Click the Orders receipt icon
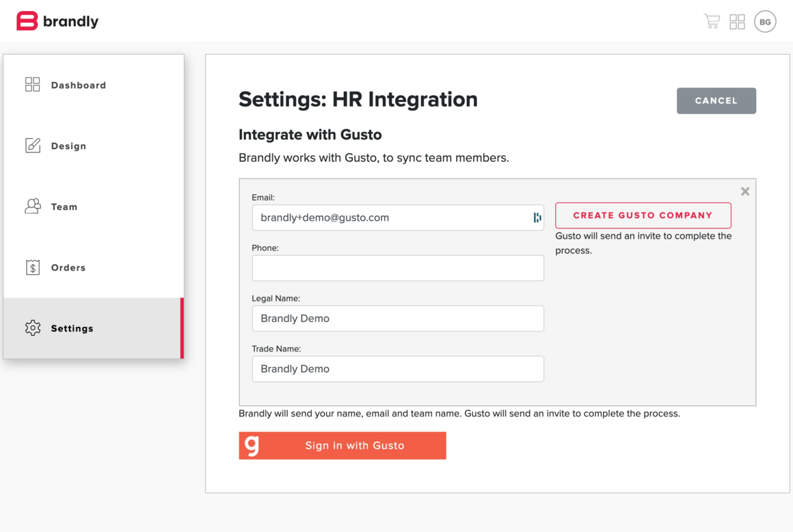Viewport: 793px width, 532px height. (x=32, y=267)
